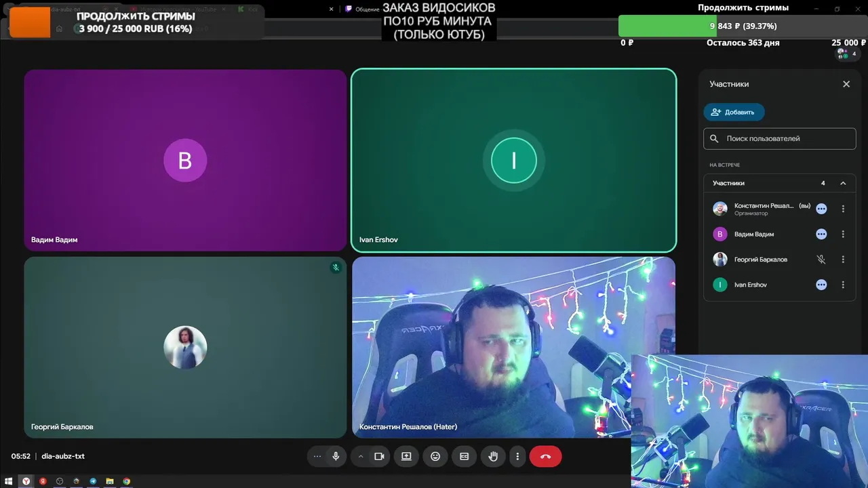This screenshot has height=488, width=868.
Task: Open the emoji reactions button
Action: pyautogui.click(x=435, y=456)
